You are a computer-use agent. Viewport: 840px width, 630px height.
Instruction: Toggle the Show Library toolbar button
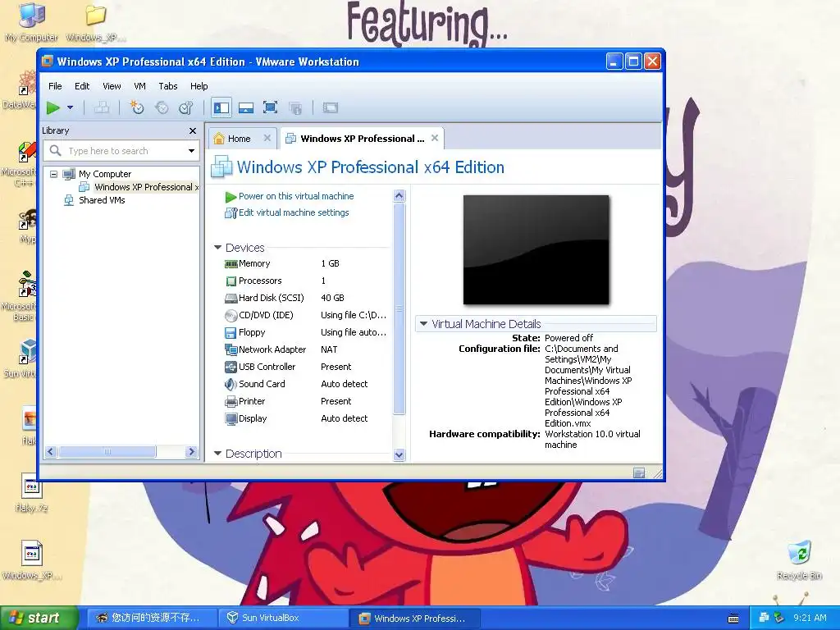tap(221, 107)
